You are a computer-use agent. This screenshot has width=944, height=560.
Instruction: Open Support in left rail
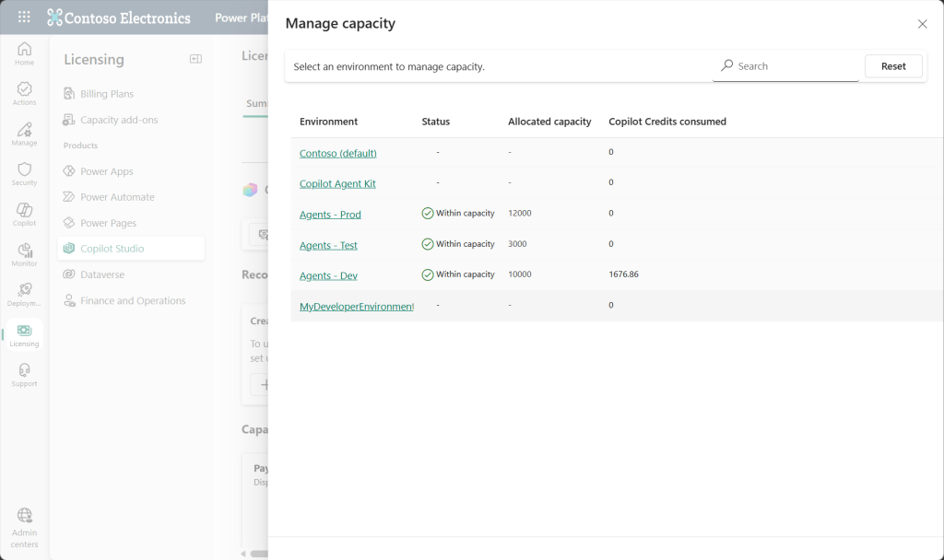24,375
